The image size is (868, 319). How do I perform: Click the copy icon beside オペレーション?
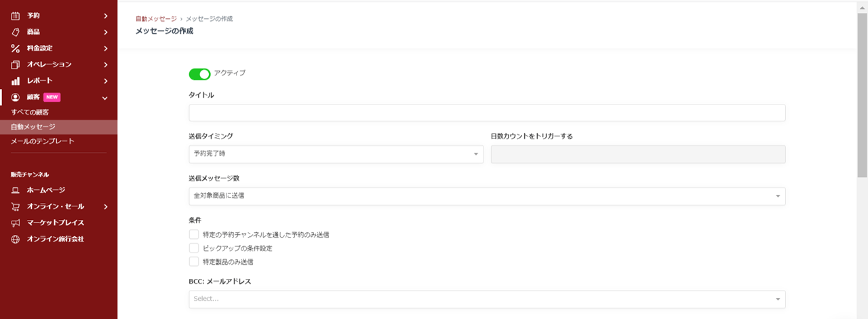tap(16, 64)
